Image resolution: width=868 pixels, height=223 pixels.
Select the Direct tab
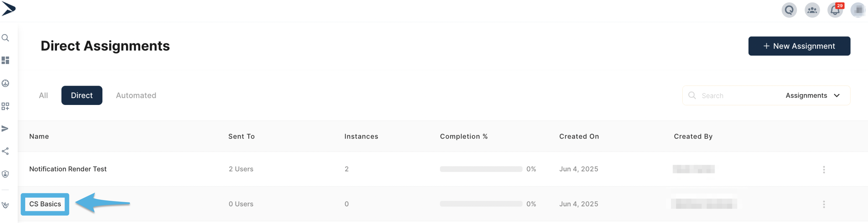point(82,96)
